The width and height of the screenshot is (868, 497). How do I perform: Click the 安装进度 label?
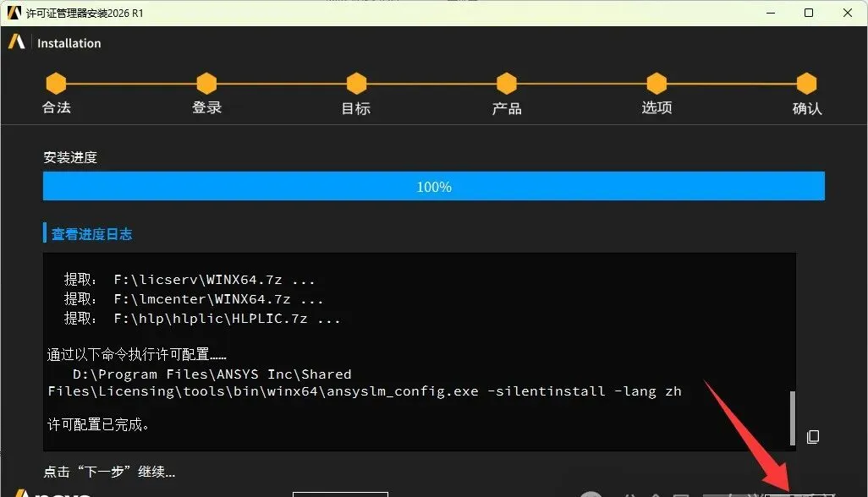click(x=70, y=157)
